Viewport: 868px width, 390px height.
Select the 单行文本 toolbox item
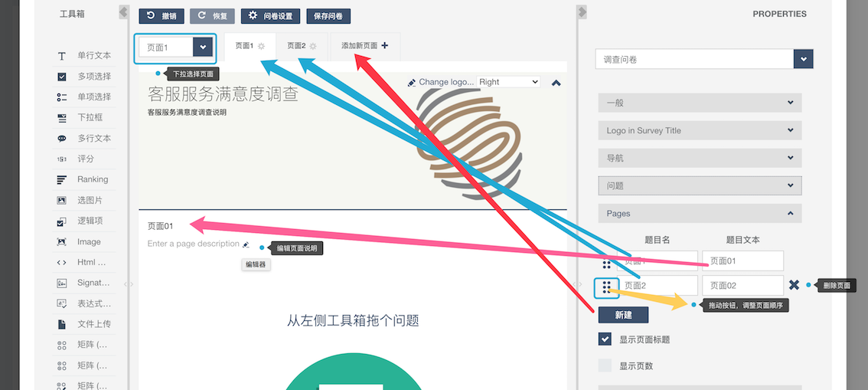click(x=84, y=56)
